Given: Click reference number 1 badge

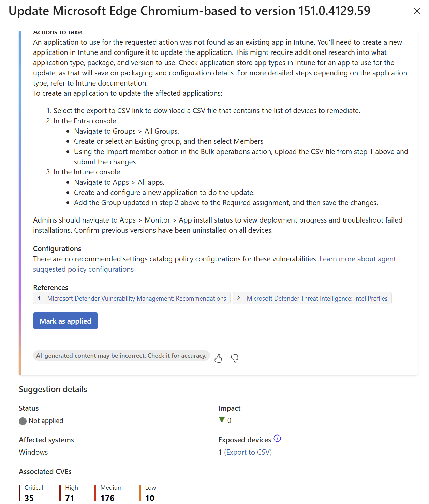Looking at the screenshot, I should click(39, 299).
